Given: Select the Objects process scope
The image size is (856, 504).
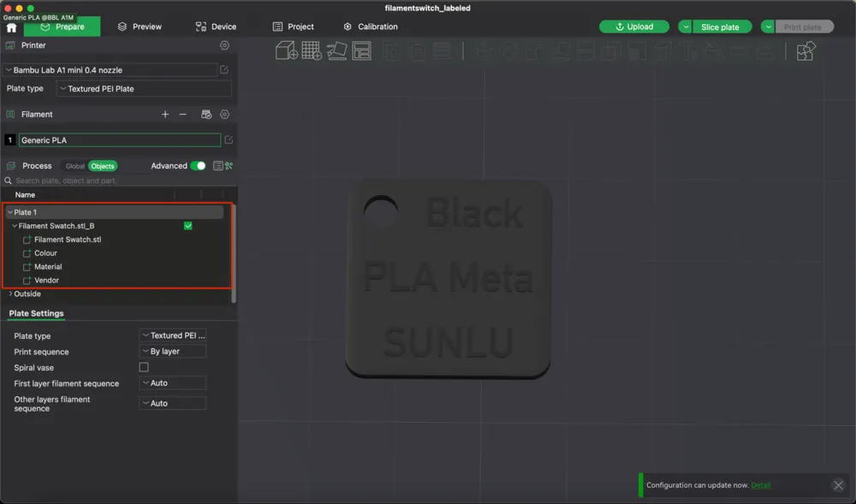Looking at the screenshot, I should [x=103, y=166].
